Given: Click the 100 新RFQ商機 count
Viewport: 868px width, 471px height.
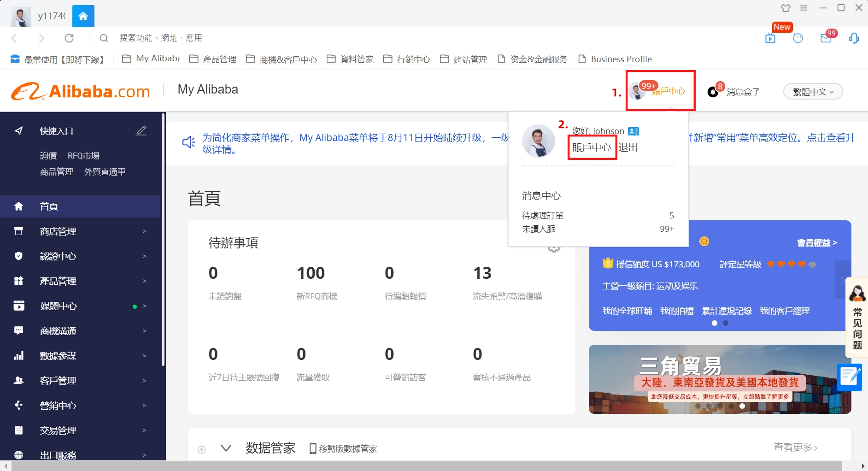Looking at the screenshot, I should (x=311, y=273).
